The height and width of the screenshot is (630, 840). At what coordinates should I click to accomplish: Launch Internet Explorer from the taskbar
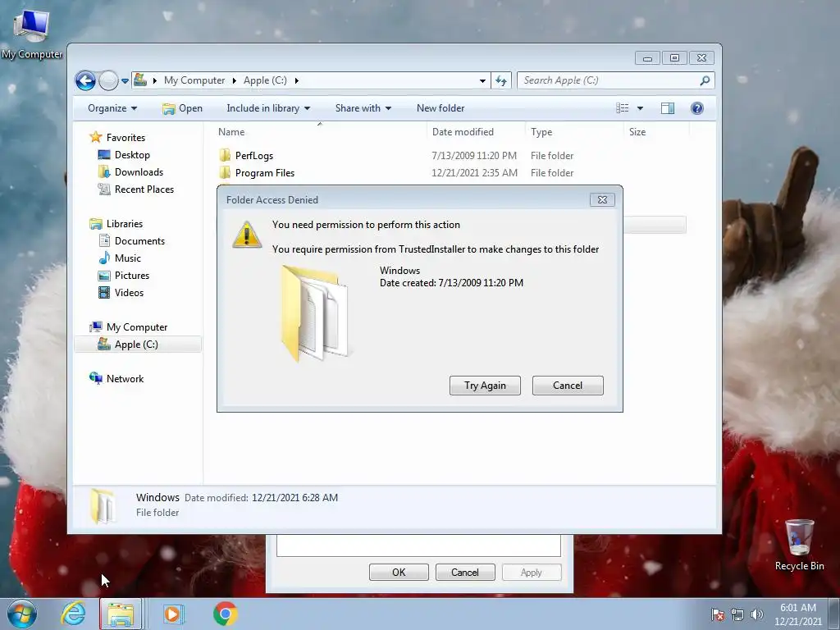pyautogui.click(x=73, y=614)
